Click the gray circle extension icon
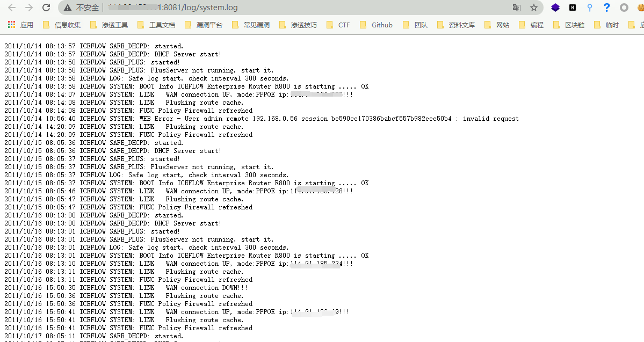 [x=624, y=8]
